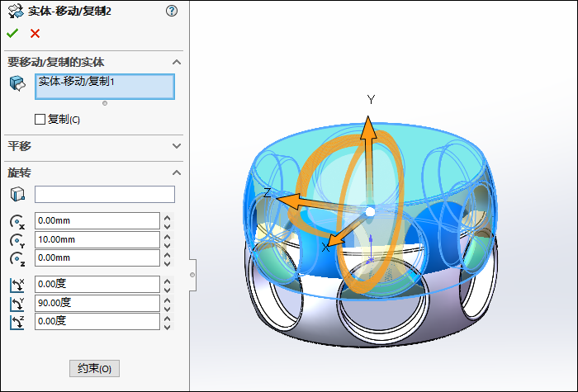
Task: Click the selection box resize handle dot
Action: point(105,103)
